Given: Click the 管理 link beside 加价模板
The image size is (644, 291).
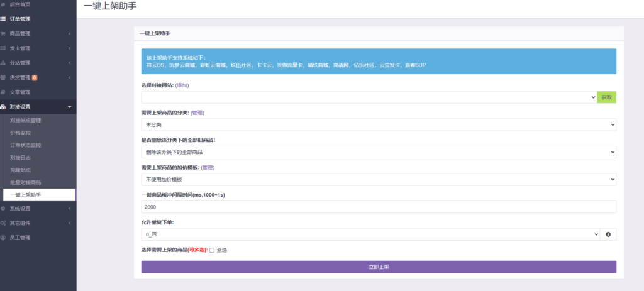Looking at the screenshot, I should (208, 168).
